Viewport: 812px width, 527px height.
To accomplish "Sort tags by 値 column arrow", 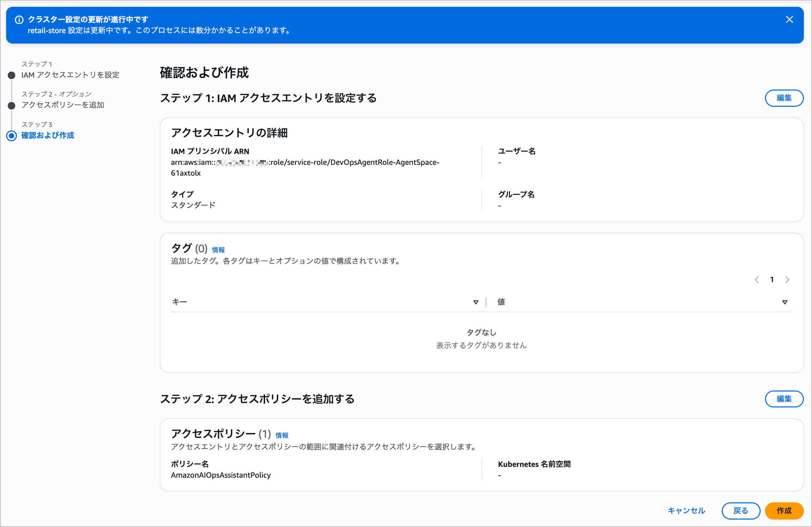I will click(x=784, y=302).
